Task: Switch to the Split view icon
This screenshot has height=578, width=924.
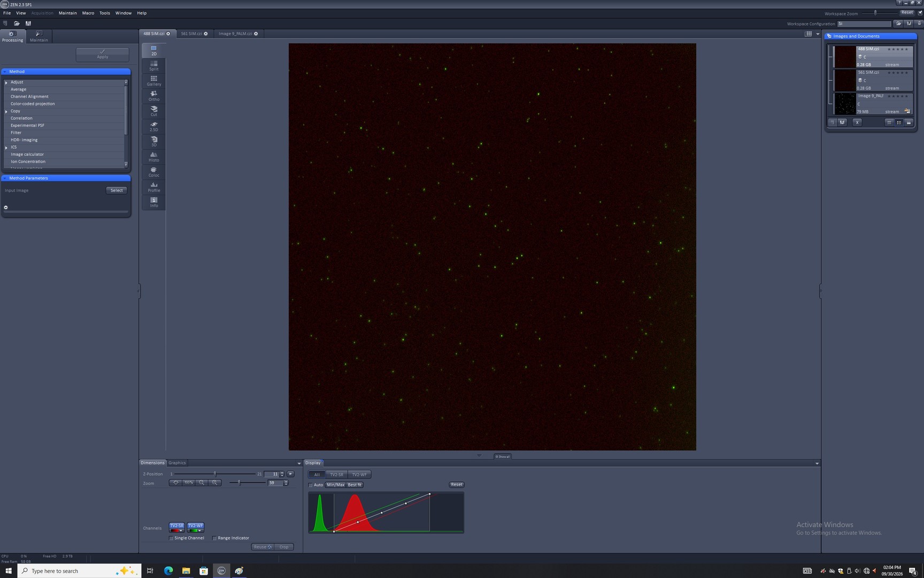Action: tap(154, 66)
